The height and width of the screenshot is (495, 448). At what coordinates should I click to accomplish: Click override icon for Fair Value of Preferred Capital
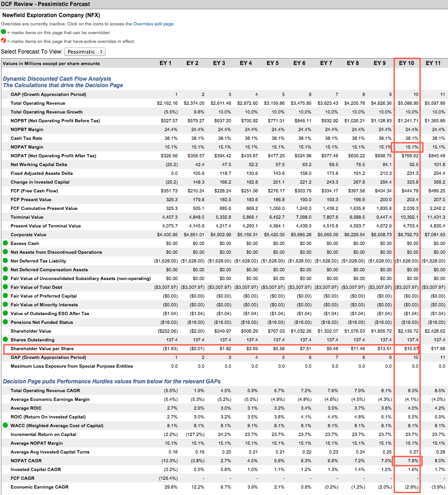6,296
